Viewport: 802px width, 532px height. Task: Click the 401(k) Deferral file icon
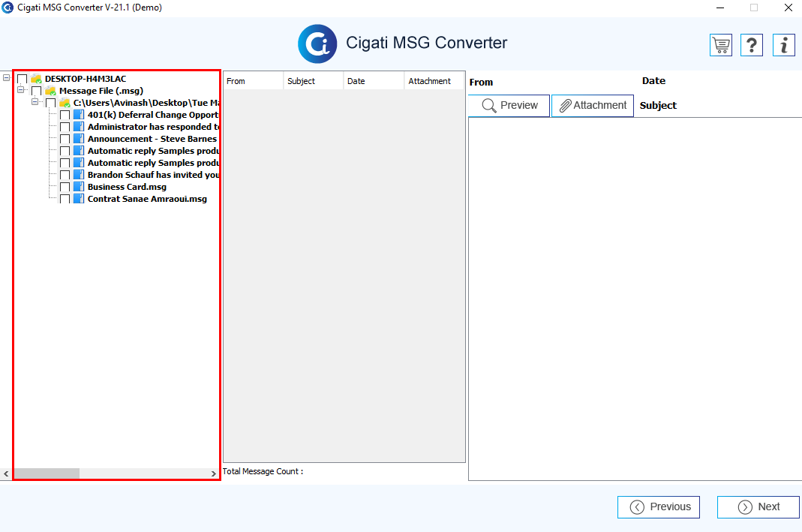(x=79, y=115)
